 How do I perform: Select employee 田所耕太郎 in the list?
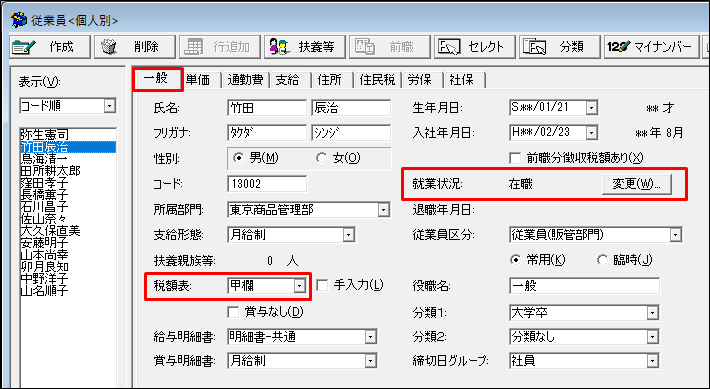click(68, 171)
